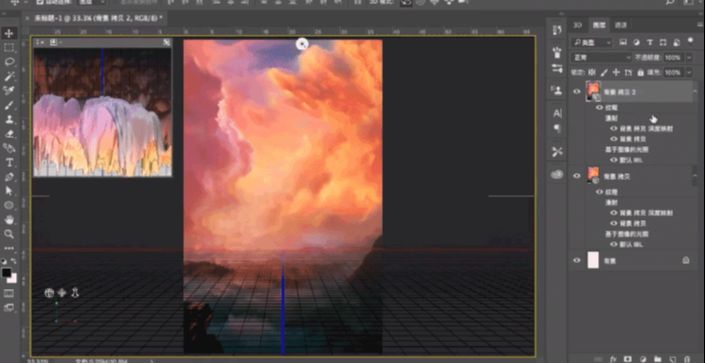
Task: Open the layer kind filter dropdown
Action: coord(591,42)
